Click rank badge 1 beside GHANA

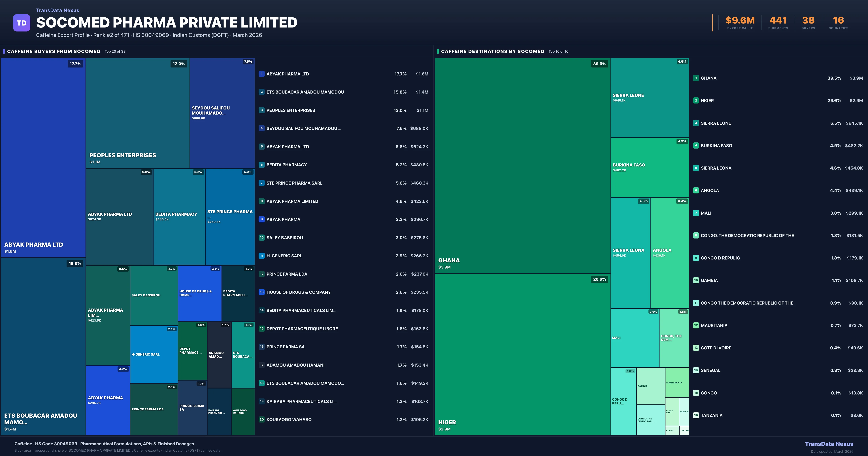pyautogui.click(x=696, y=78)
